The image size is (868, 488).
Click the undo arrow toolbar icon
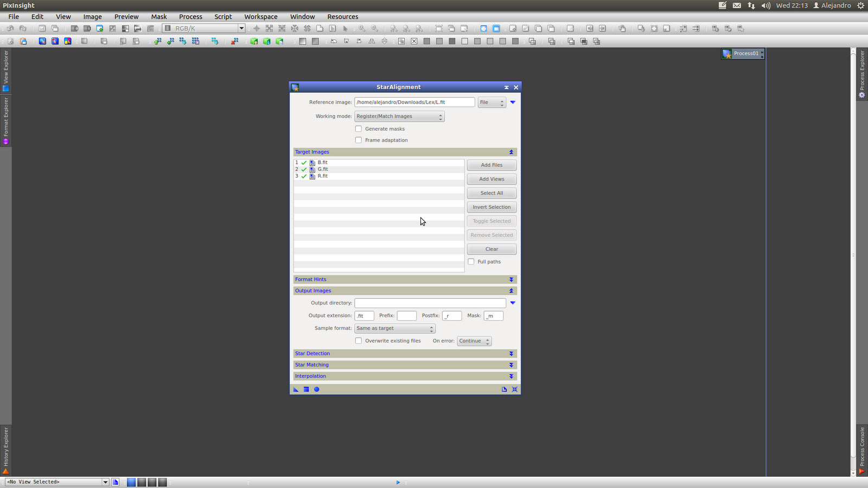click(x=10, y=28)
